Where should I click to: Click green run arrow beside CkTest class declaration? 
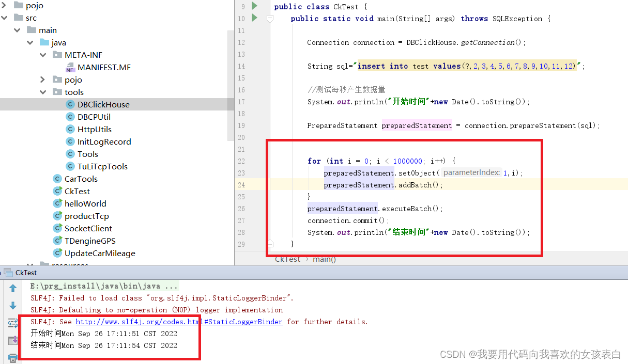click(253, 6)
